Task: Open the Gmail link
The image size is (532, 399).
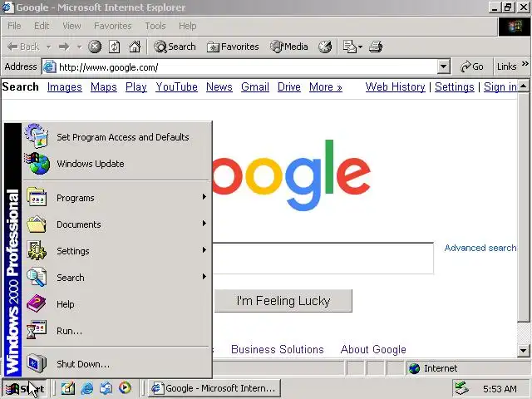Action: pos(255,86)
